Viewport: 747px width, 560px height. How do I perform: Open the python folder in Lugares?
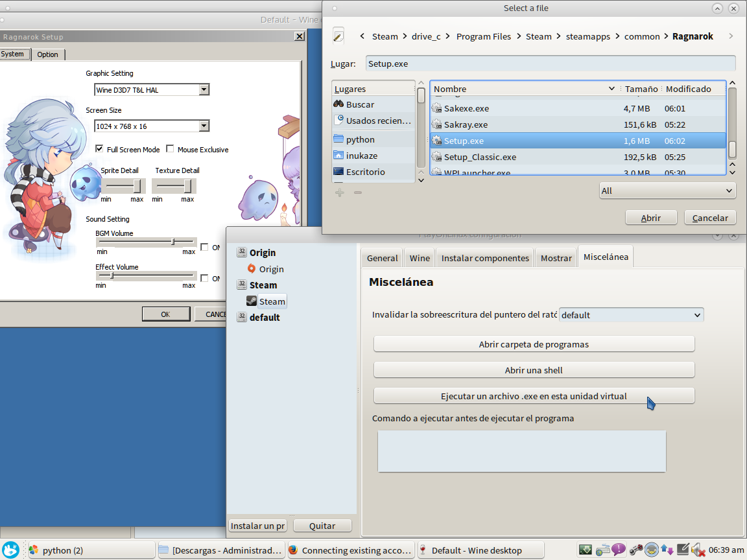pos(373,139)
